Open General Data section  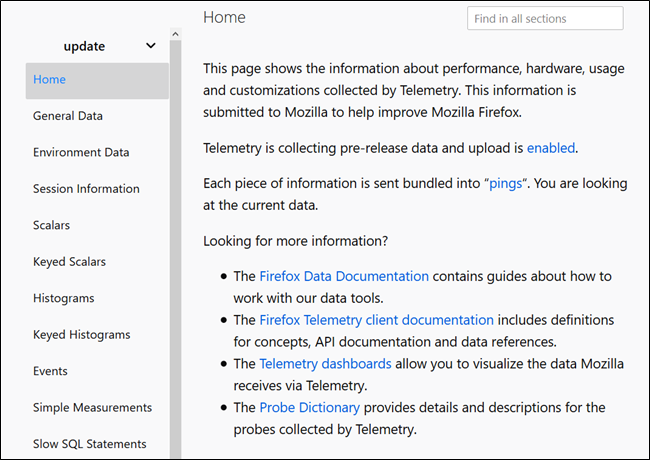coord(68,116)
